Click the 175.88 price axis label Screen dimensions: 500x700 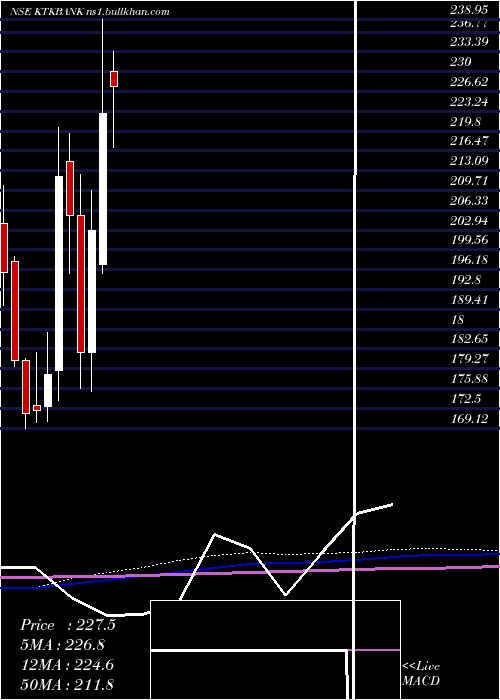(x=468, y=379)
